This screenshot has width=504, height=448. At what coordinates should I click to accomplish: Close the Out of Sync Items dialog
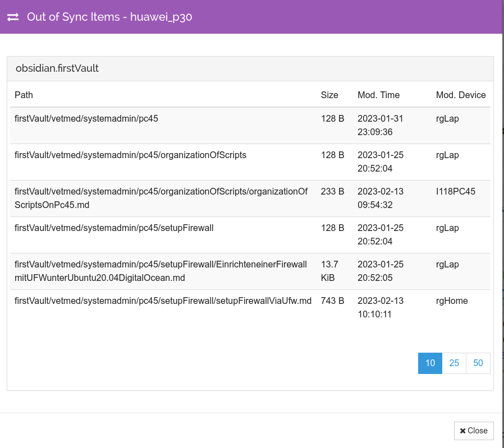click(474, 431)
